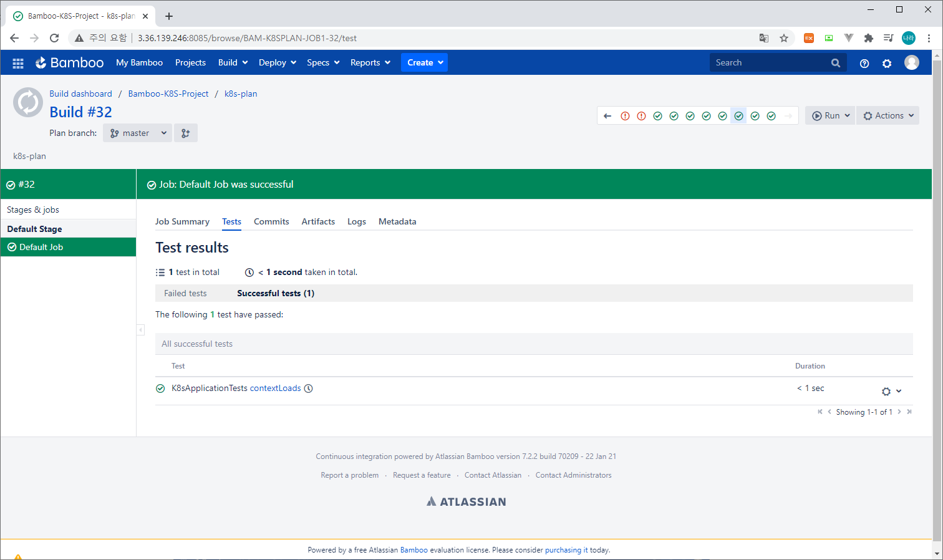Click the browser translate icon
The image size is (943, 560).
pos(764,38)
